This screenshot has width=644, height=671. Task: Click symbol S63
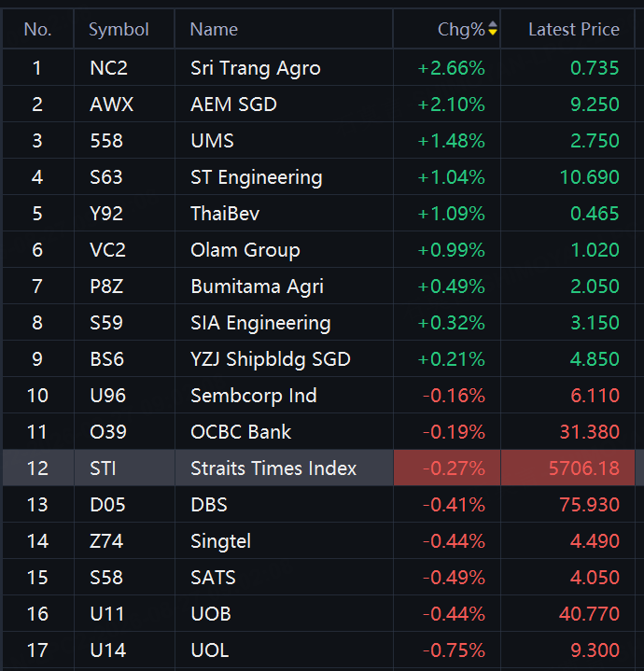105,177
